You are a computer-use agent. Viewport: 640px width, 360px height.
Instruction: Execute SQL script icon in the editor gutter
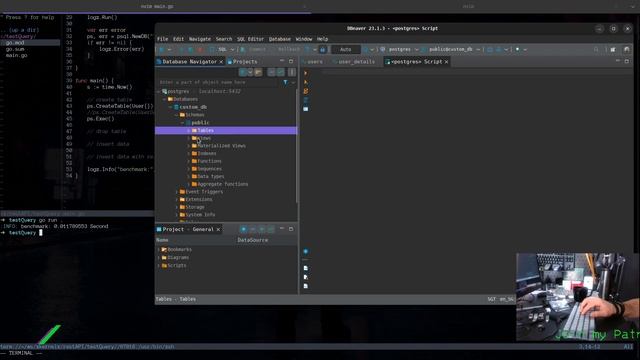tap(306, 91)
